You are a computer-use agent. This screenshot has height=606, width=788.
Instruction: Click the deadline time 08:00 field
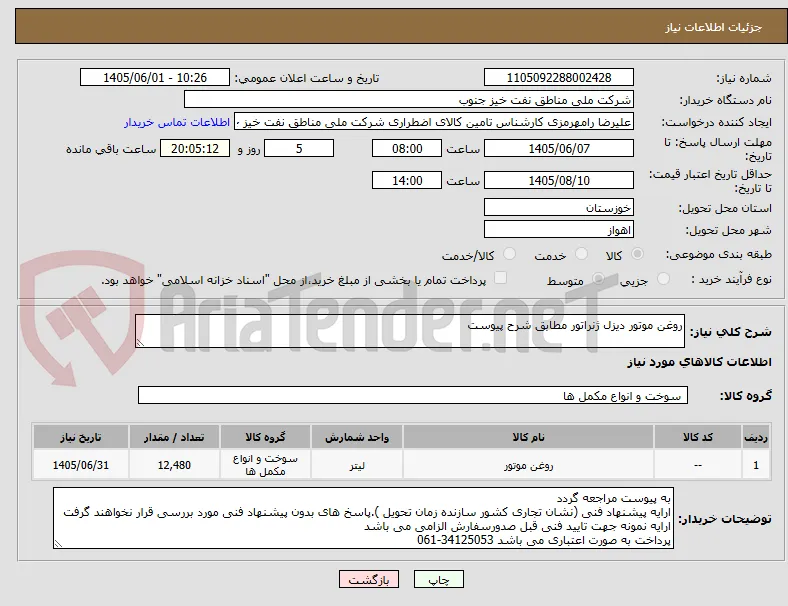[407, 149]
